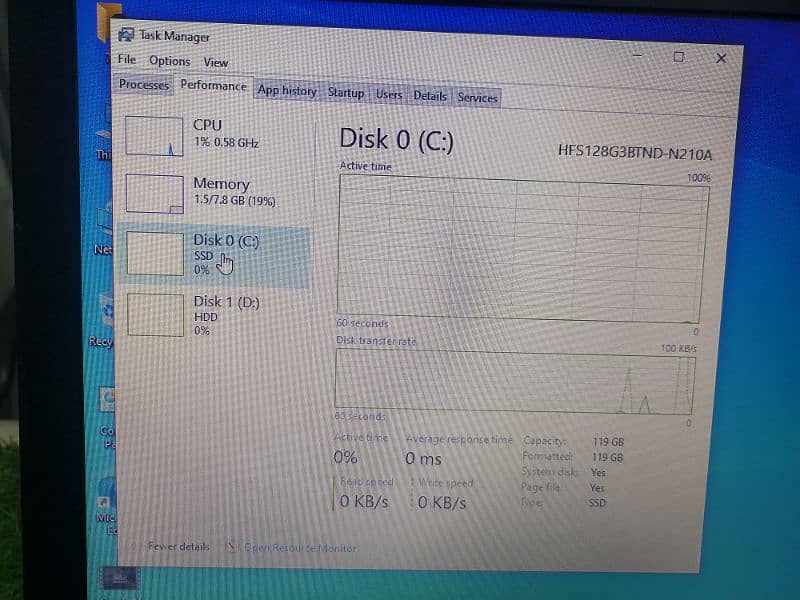Click the Write speed 0 KB/s value
This screenshot has height=600, width=800.
pyautogui.click(x=442, y=503)
